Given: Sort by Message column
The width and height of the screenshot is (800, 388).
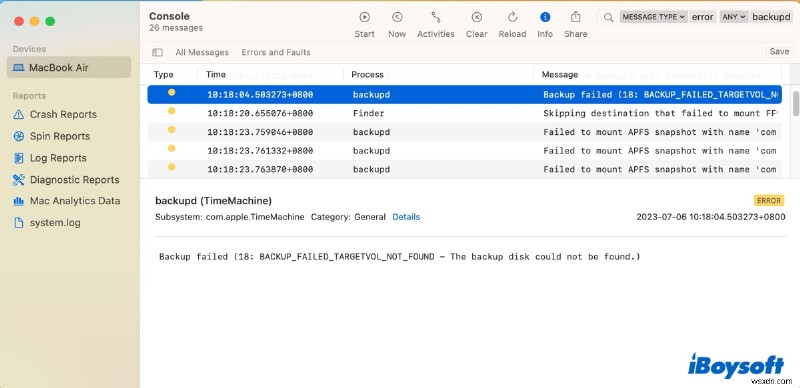Looking at the screenshot, I should 560,75.
